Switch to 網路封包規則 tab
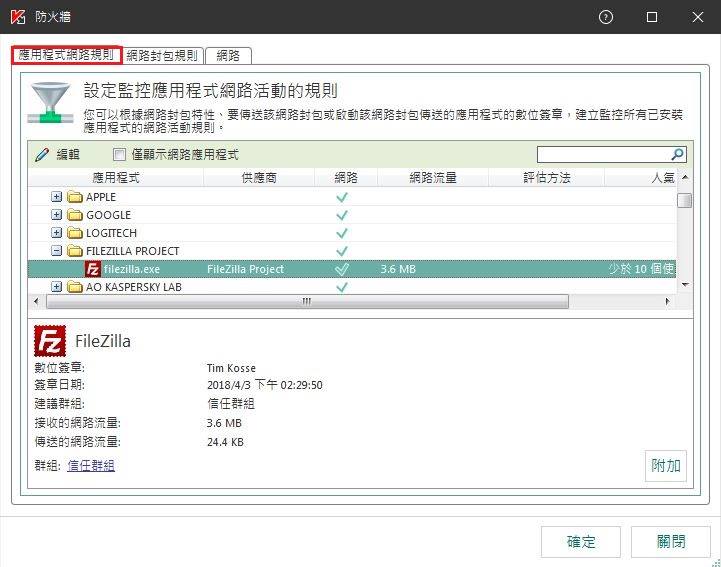The height and width of the screenshot is (567, 721). pos(162,55)
